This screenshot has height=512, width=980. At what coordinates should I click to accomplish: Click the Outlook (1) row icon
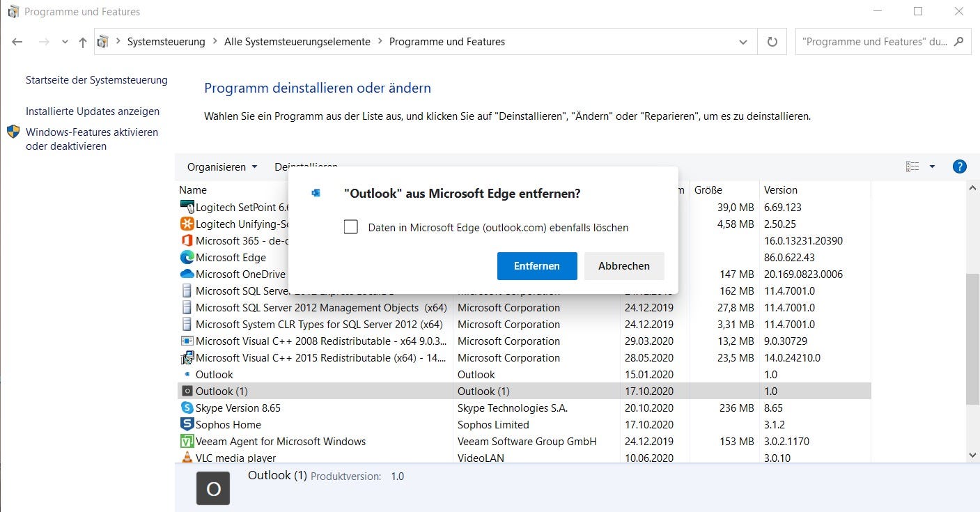(187, 391)
